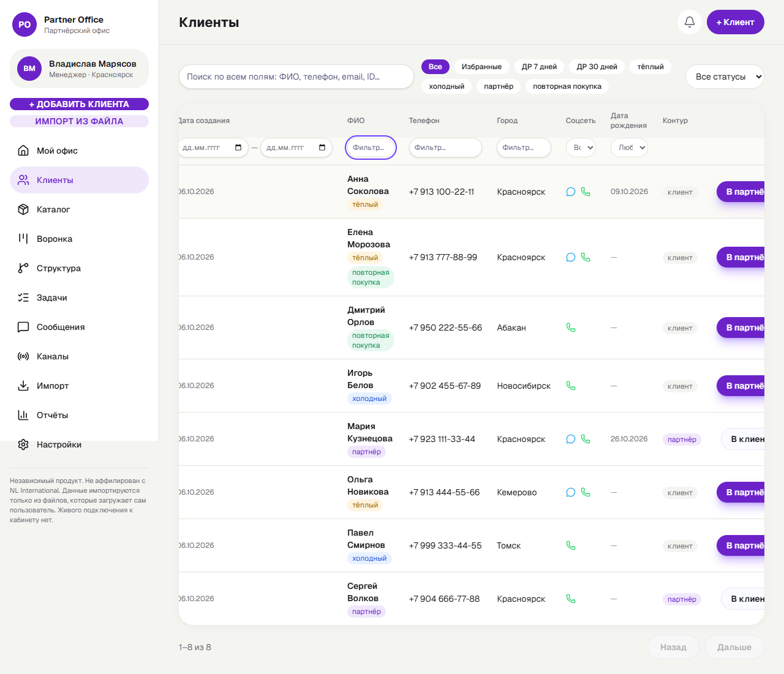Open the Соцсеть column filter dropdown

(x=581, y=148)
